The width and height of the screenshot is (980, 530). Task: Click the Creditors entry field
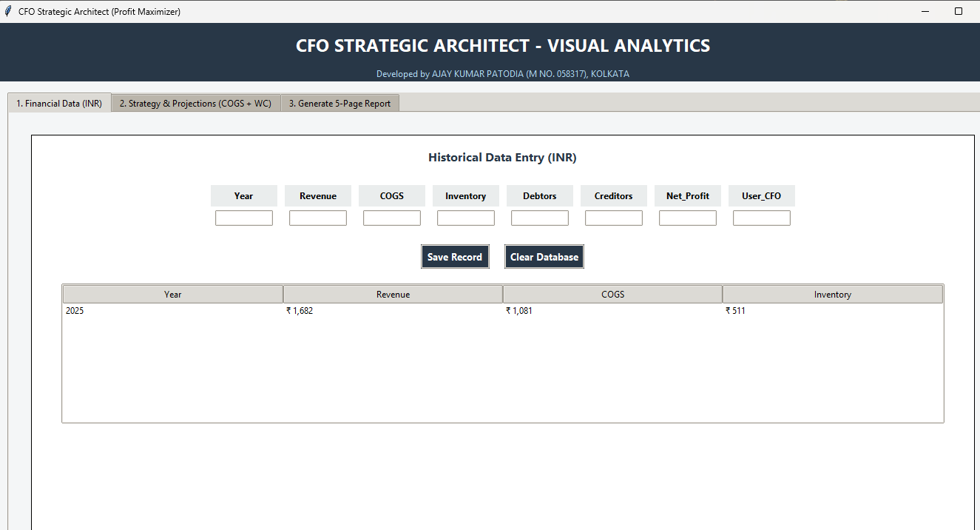(x=614, y=218)
